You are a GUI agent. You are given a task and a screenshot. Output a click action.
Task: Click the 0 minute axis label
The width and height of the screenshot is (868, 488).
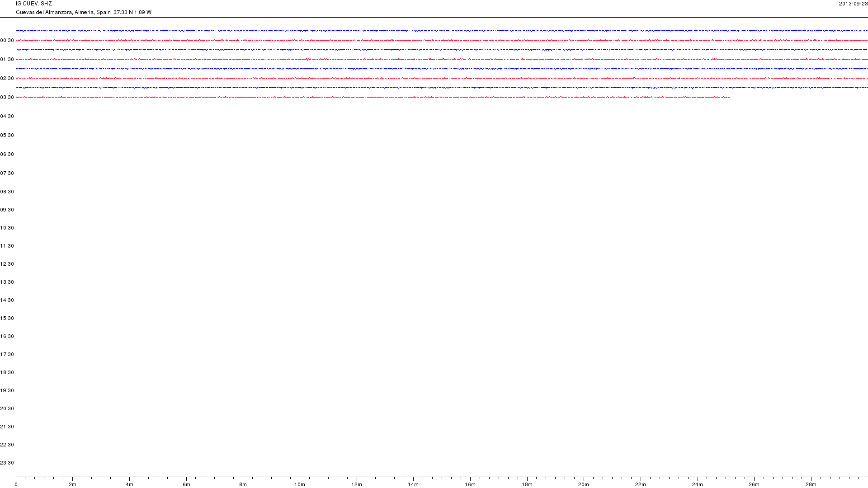coord(16,485)
